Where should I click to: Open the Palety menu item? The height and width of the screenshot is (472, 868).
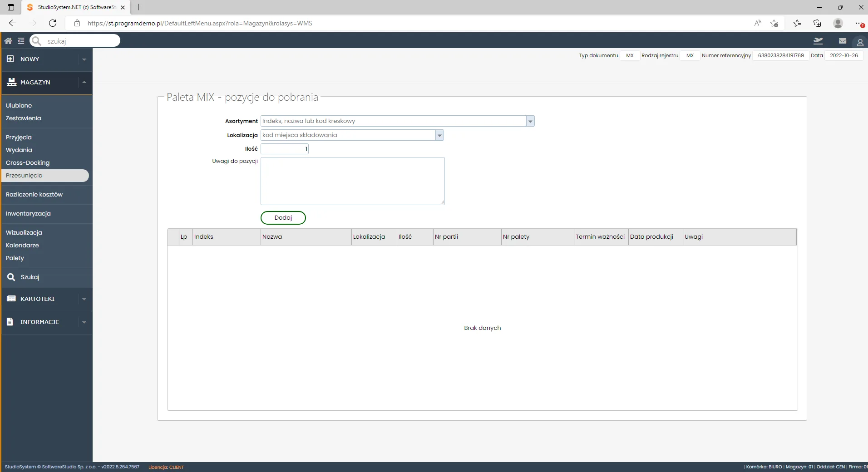[15, 258]
